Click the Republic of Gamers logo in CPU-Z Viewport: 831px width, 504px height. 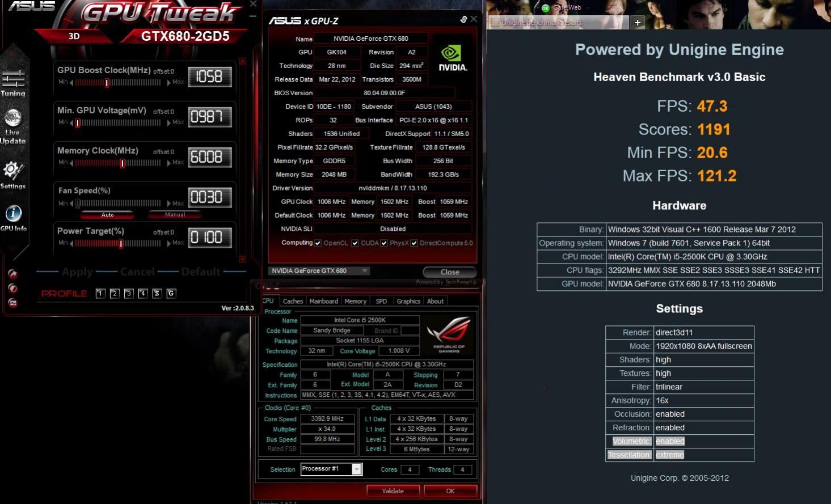pos(449,334)
